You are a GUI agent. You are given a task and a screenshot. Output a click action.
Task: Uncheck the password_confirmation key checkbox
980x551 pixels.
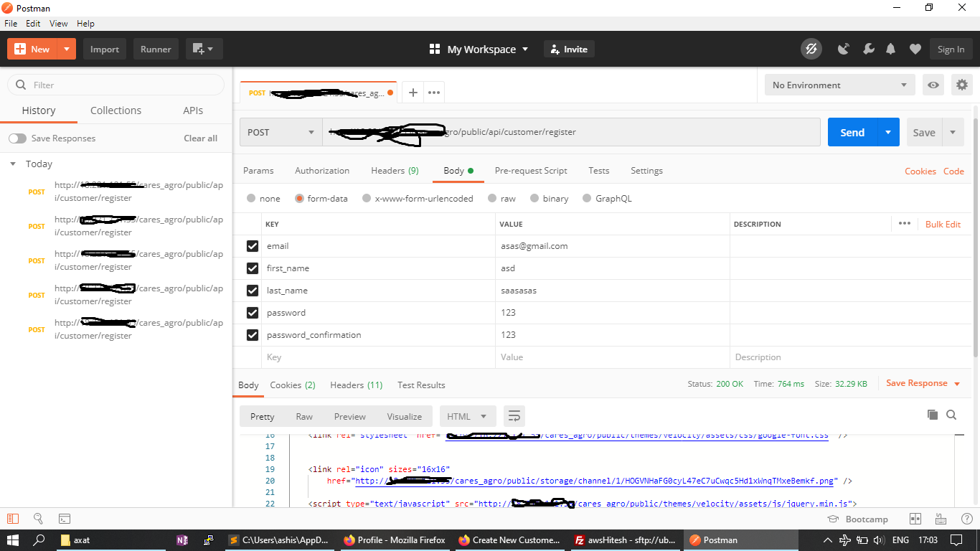pos(253,335)
